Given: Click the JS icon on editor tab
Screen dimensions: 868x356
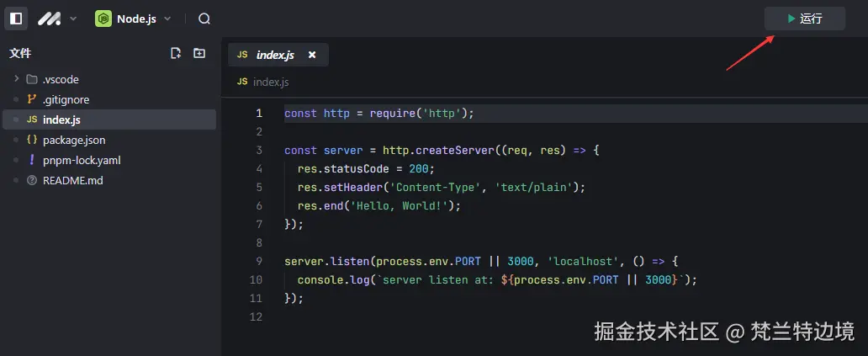Looking at the screenshot, I should [242, 55].
